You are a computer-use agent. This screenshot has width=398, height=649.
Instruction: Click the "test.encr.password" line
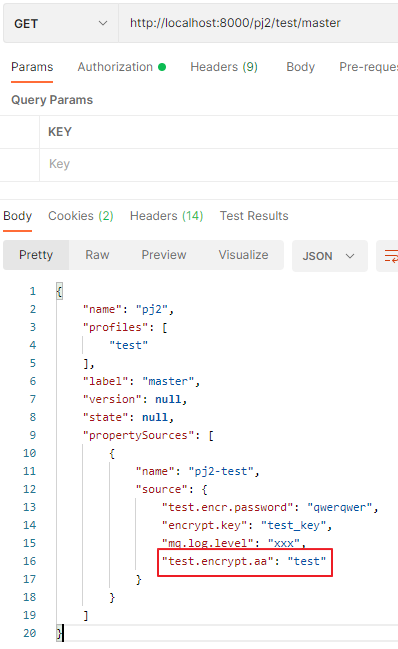pyautogui.click(x=270, y=507)
